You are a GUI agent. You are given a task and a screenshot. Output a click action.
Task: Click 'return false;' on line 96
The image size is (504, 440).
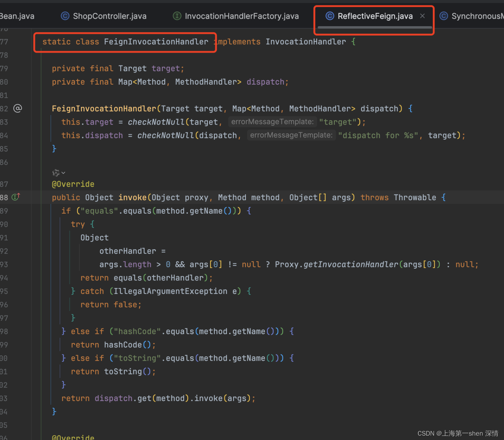(x=111, y=305)
